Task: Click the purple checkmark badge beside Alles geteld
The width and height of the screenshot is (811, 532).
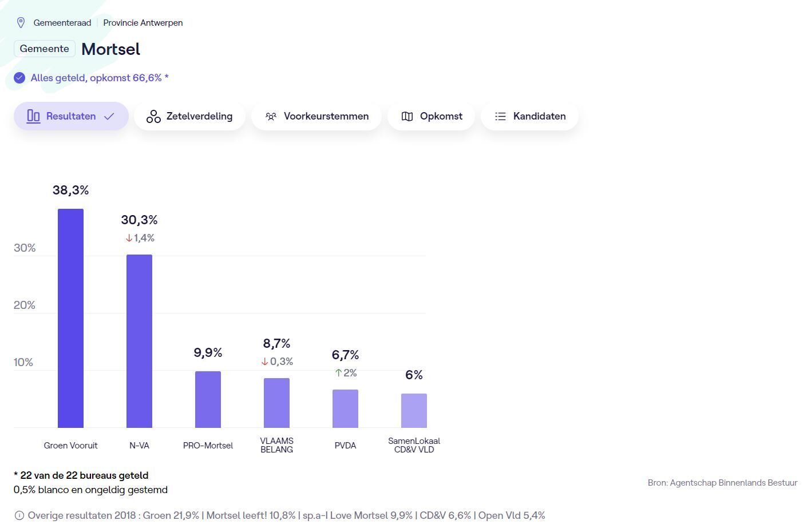Action: point(19,78)
